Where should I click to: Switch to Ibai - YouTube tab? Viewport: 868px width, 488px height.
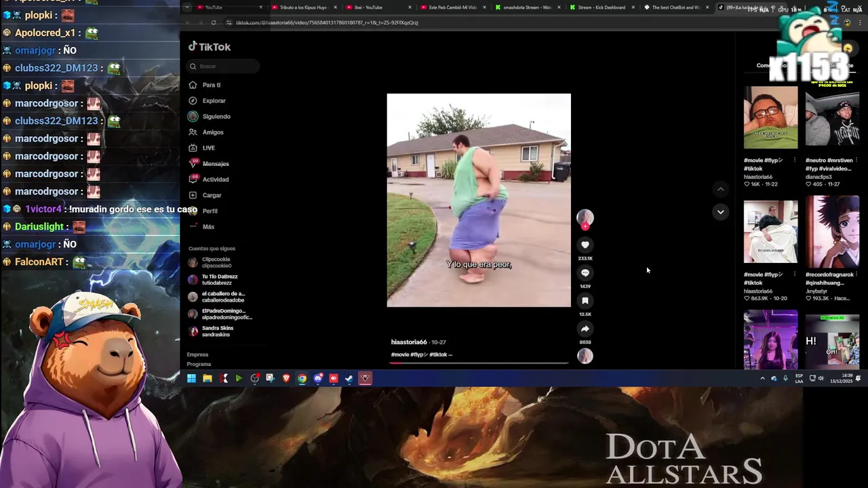(x=377, y=7)
